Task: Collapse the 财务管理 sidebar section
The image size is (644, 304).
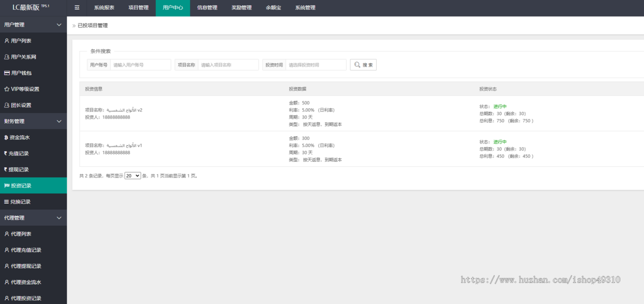Action: coord(59,121)
